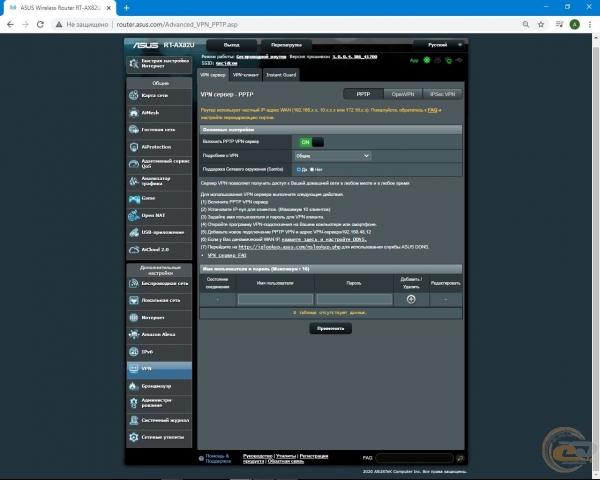Click the DDNS setup link in step 6
This screenshot has width=600, height=480.
[324, 240]
